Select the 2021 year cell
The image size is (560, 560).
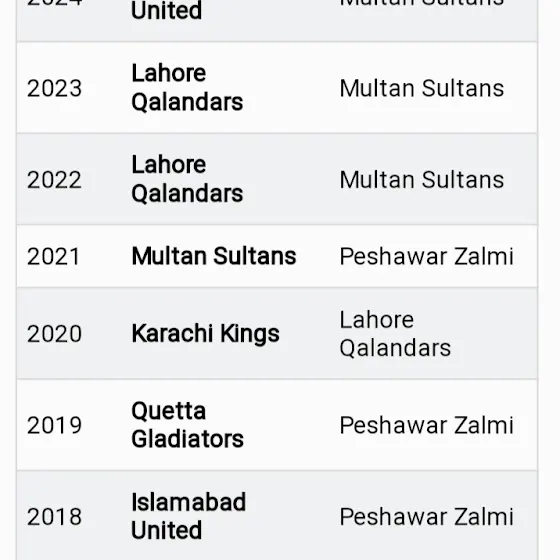click(54, 256)
